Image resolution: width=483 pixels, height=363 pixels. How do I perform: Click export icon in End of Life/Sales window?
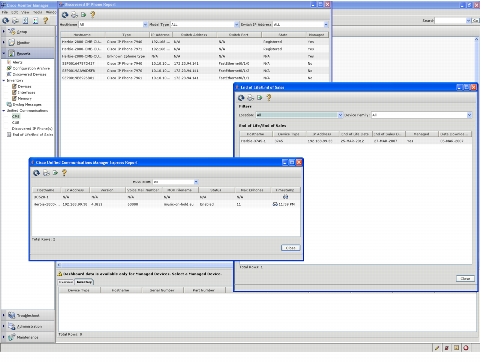(x=260, y=98)
